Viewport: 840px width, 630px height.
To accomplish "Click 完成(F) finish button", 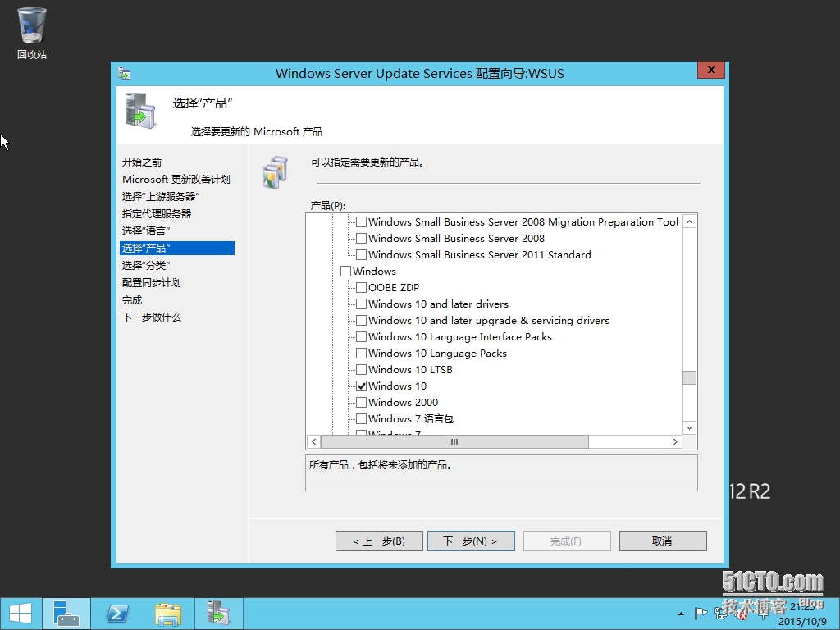I will pyautogui.click(x=567, y=541).
